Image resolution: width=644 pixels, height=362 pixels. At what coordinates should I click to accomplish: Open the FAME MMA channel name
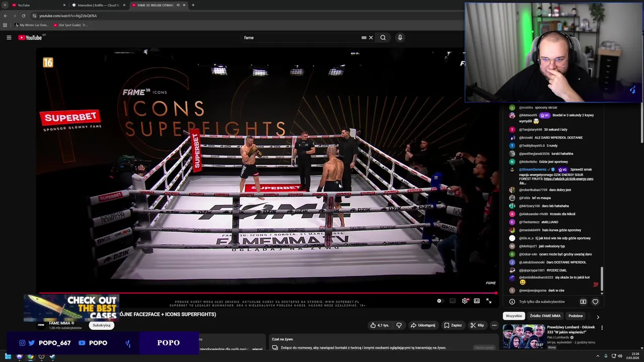click(59, 323)
